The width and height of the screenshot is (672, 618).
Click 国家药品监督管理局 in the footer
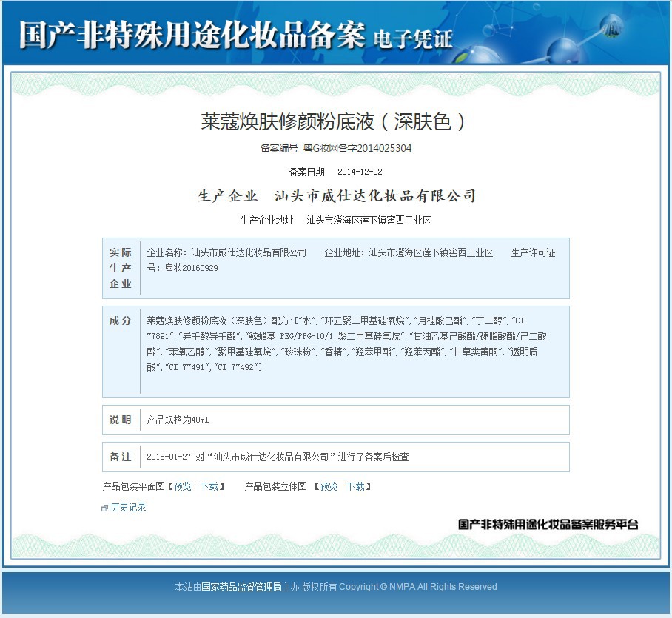241,587
